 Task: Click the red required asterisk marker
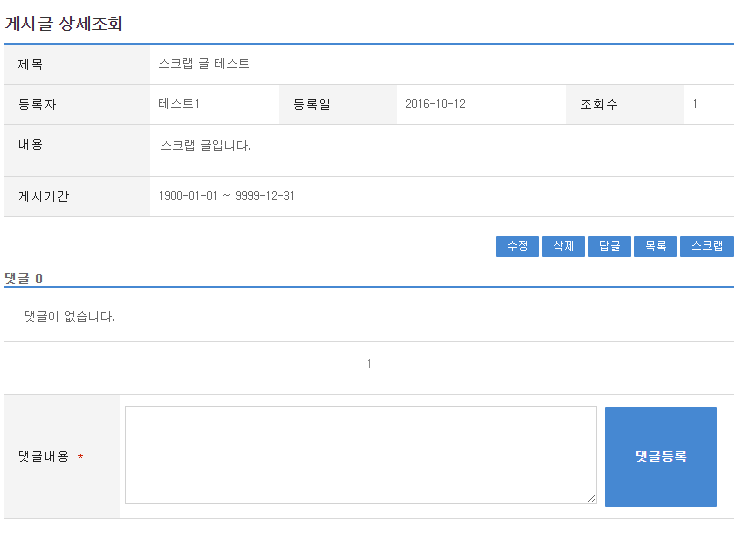(80, 458)
